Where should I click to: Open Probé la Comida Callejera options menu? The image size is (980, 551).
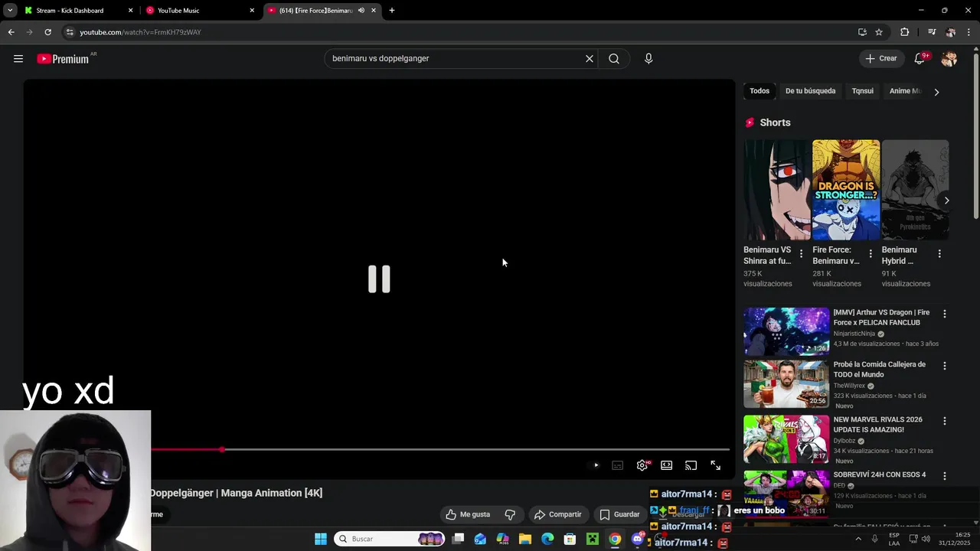(x=945, y=366)
